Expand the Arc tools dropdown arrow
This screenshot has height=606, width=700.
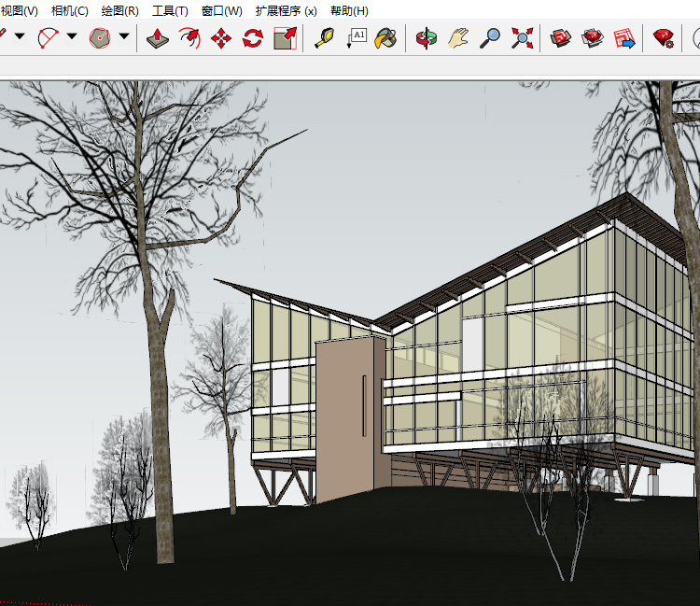(72, 35)
